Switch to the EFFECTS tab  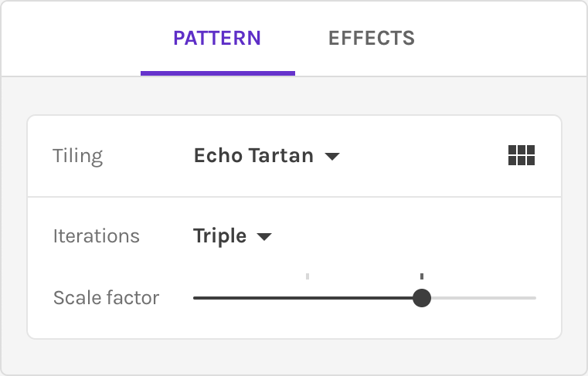(371, 39)
